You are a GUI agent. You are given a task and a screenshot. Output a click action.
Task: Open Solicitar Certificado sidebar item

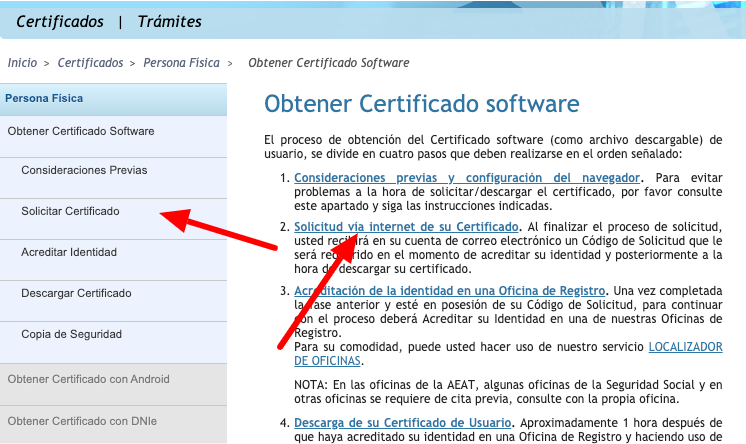113,219
